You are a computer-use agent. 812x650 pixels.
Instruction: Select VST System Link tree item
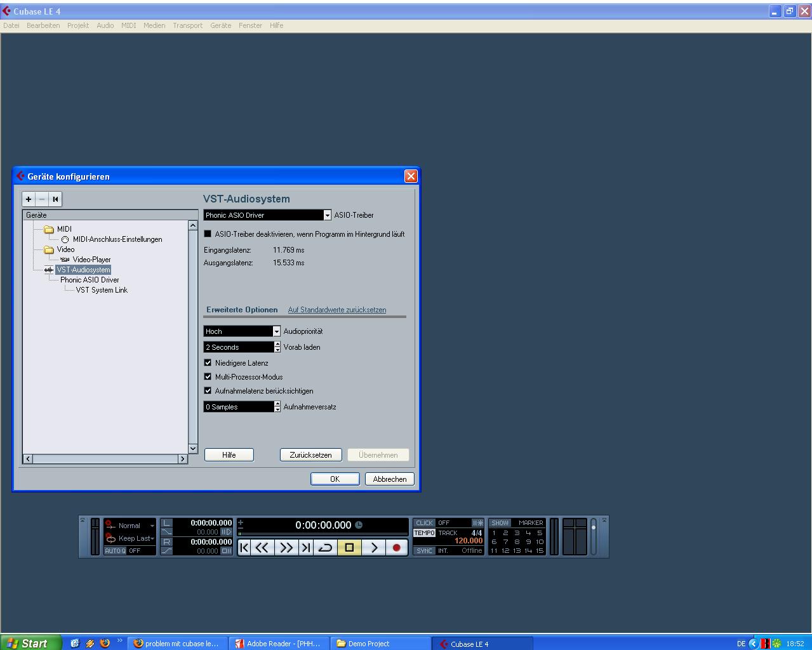(102, 290)
